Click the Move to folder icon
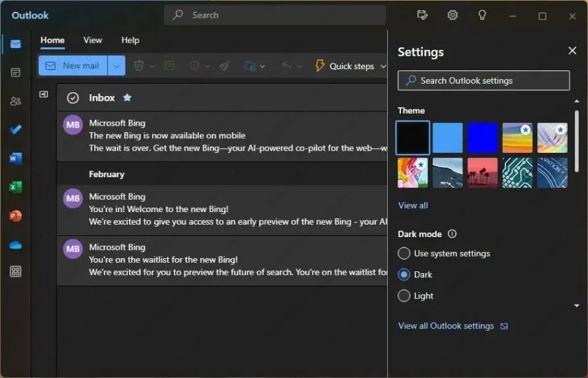The image size is (588, 378). (250, 66)
